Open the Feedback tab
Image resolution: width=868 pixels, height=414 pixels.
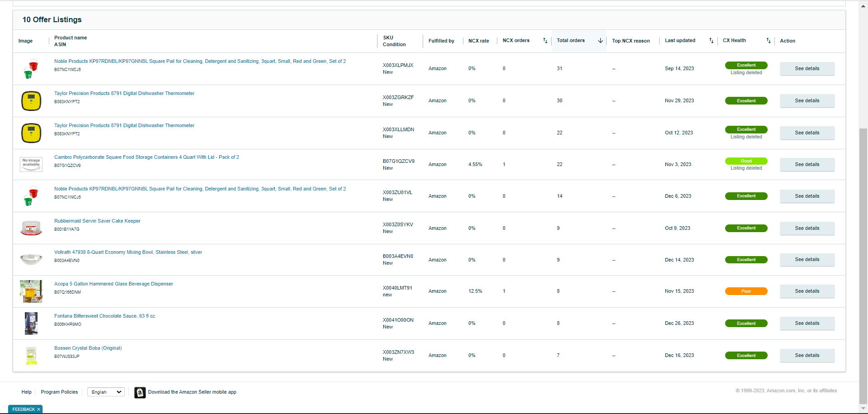coord(24,409)
